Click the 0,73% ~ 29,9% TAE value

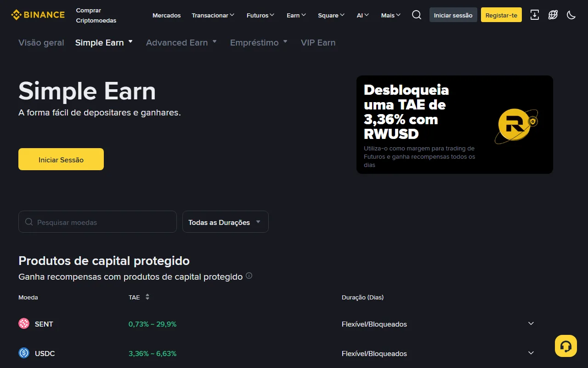pos(153,324)
